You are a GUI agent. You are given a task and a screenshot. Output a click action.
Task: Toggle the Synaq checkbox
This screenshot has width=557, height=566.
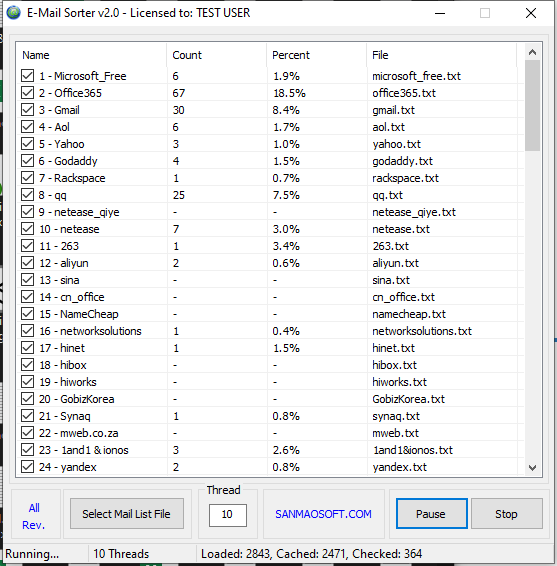tap(27, 416)
